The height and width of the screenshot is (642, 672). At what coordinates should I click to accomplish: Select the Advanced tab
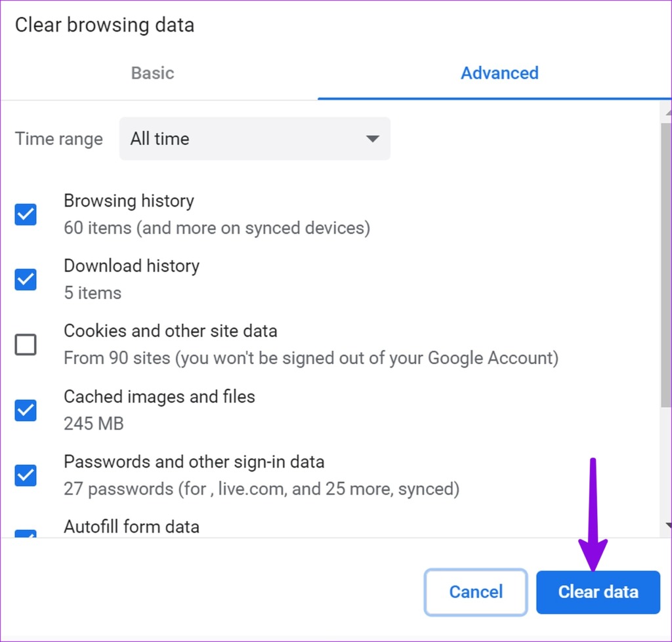tap(499, 73)
